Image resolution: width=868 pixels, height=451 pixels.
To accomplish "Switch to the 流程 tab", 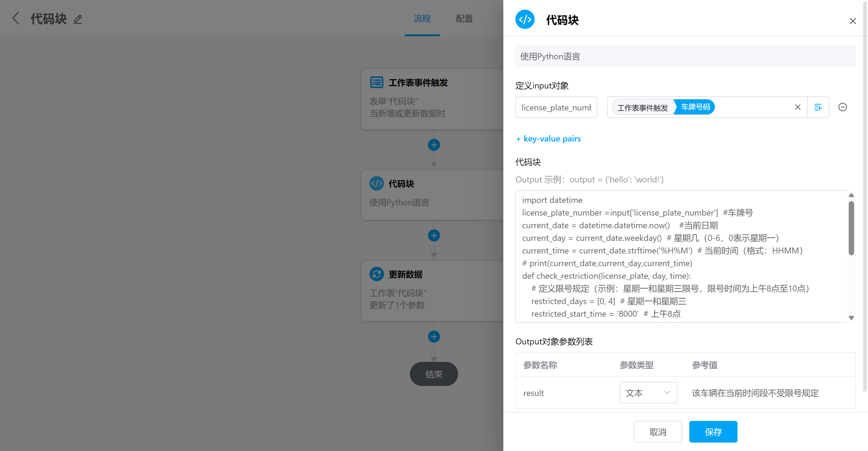I will (x=422, y=18).
